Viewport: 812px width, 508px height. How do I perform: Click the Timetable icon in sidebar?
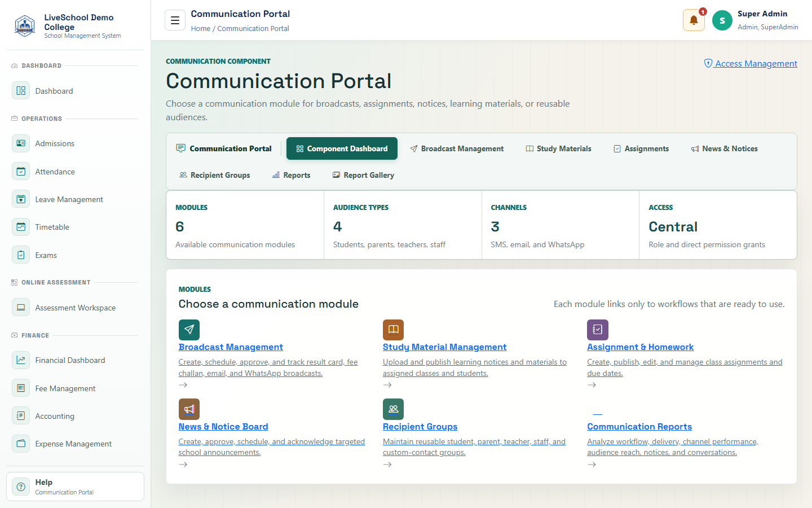[21, 227]
